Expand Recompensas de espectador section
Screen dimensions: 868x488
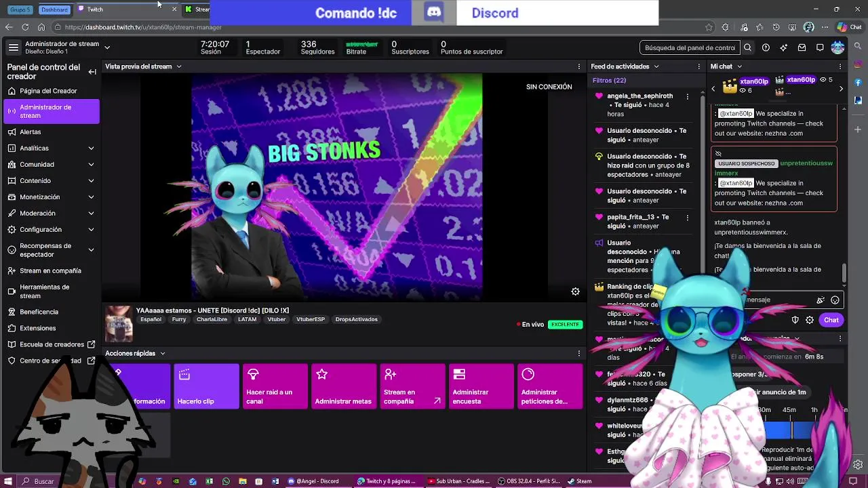point(91,250)
